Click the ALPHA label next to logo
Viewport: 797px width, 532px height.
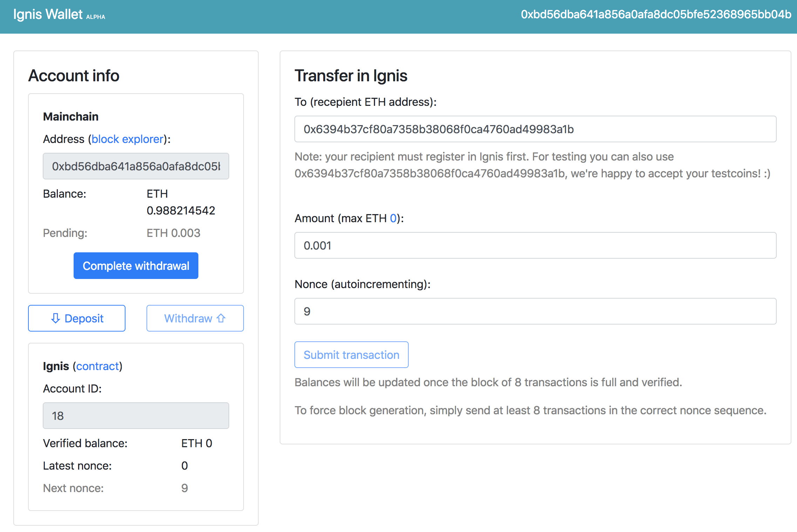coord(96,17)
